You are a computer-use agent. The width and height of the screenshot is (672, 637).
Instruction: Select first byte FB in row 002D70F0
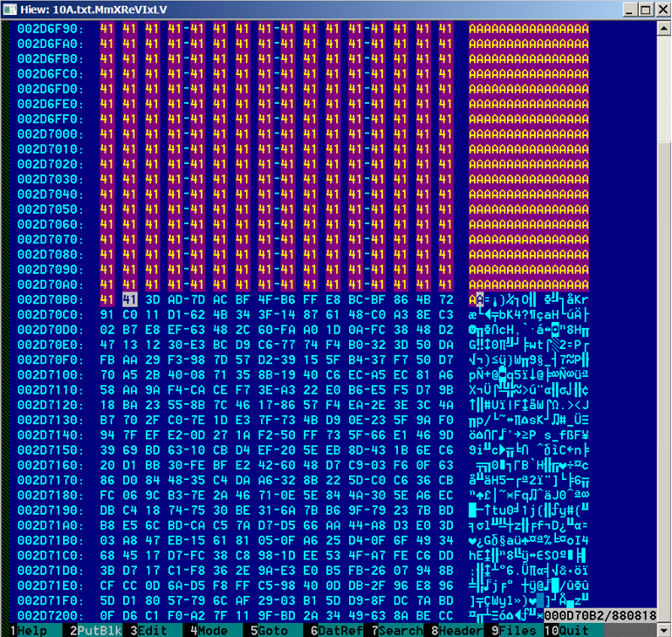pos(106,360)
